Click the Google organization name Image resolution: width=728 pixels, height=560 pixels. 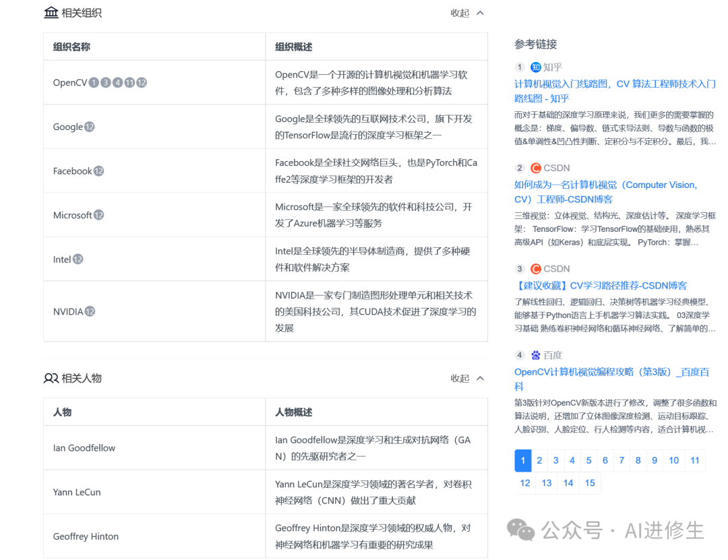tap(68, 127)
